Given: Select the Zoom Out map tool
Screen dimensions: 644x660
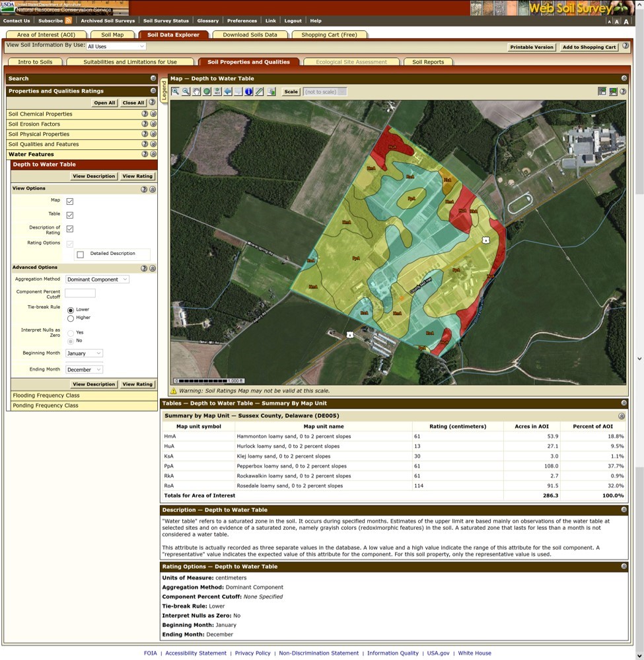Looking at the screenshot, I should [186, 92].
